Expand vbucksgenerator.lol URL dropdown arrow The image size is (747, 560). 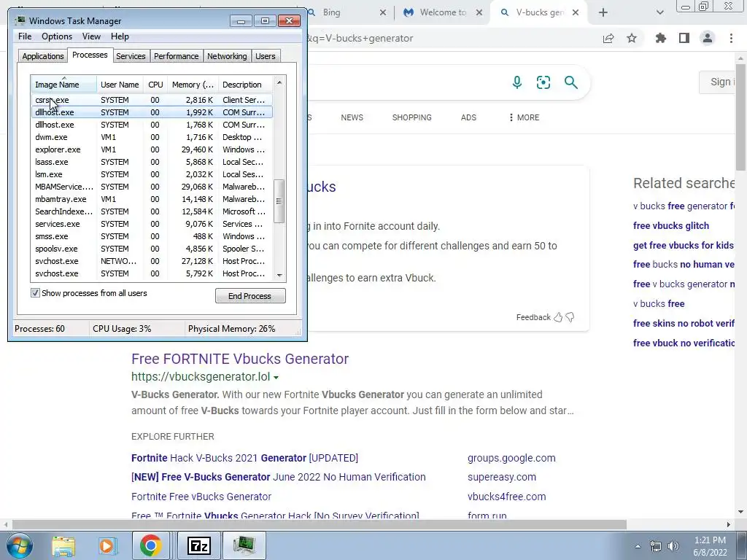[x=276, y=377]
